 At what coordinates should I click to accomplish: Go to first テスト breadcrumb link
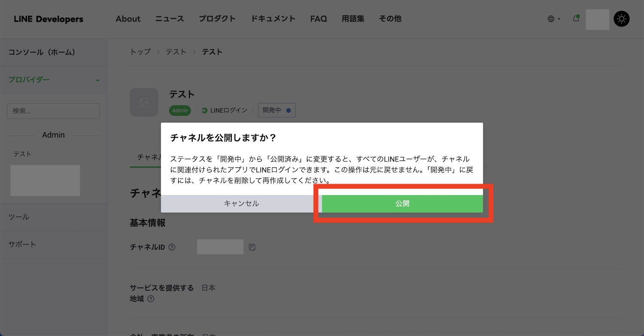pyautogui.click(x=176, y=52)
